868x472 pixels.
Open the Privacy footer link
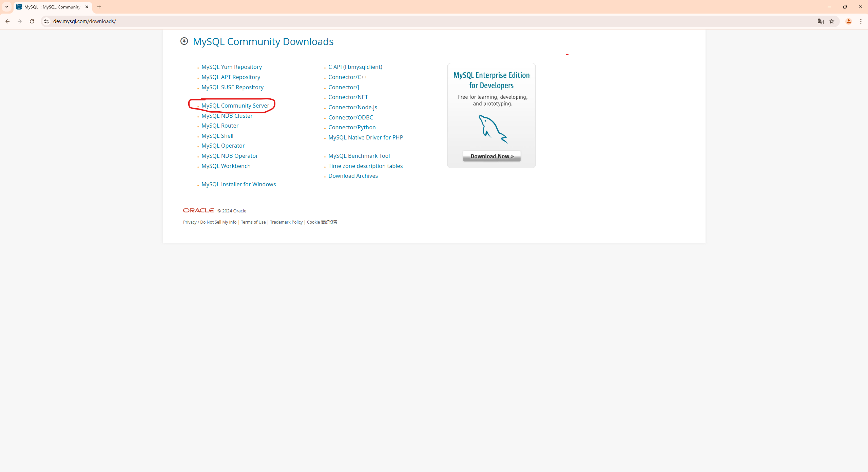click(x=190, y=222)
